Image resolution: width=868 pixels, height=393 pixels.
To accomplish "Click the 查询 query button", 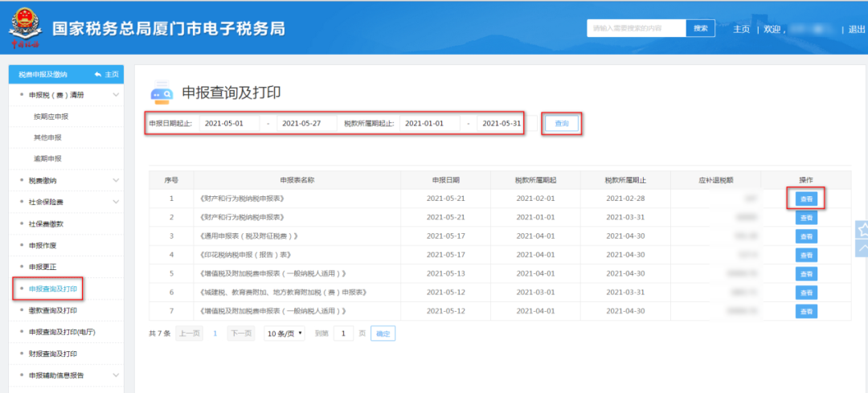I will [x=561, y=124].
